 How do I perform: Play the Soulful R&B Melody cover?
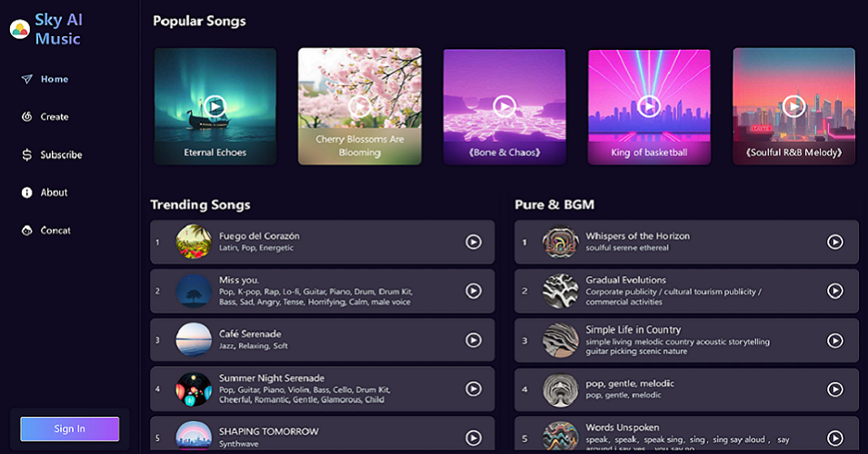[793, 107]
